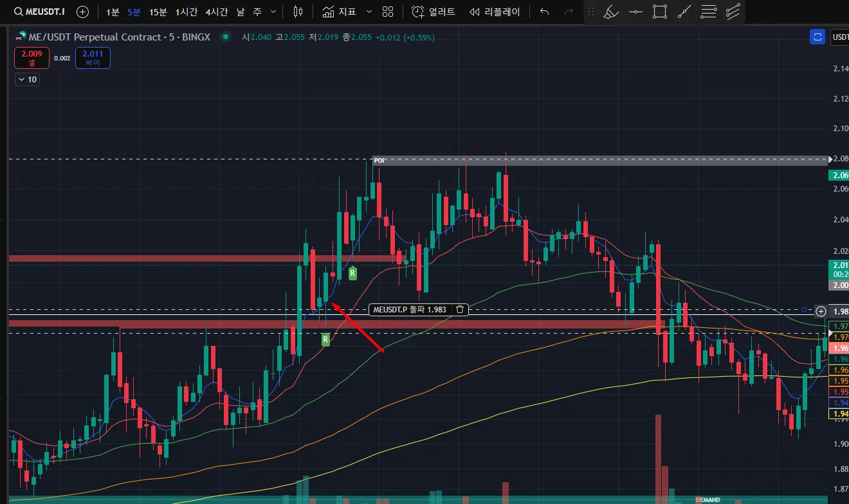
Task: Delete the MEUSDT.P 돌파 1.983 alert
Action: click(460, 310)
